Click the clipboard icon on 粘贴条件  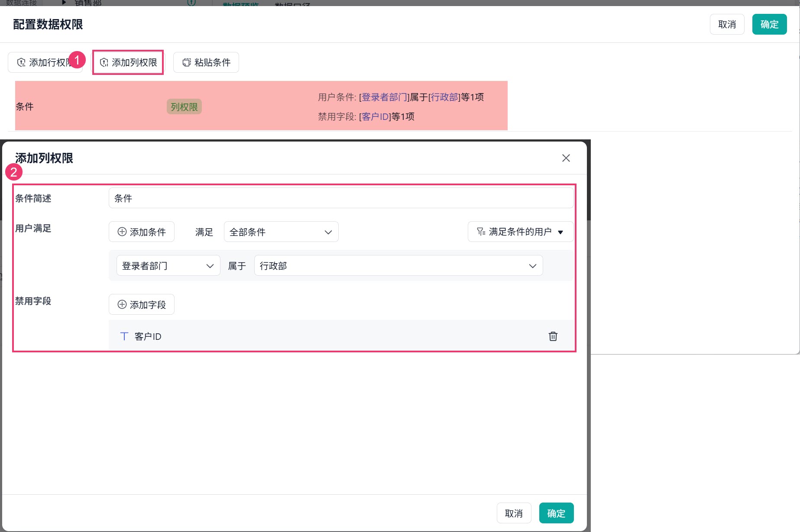pos(186,62)
